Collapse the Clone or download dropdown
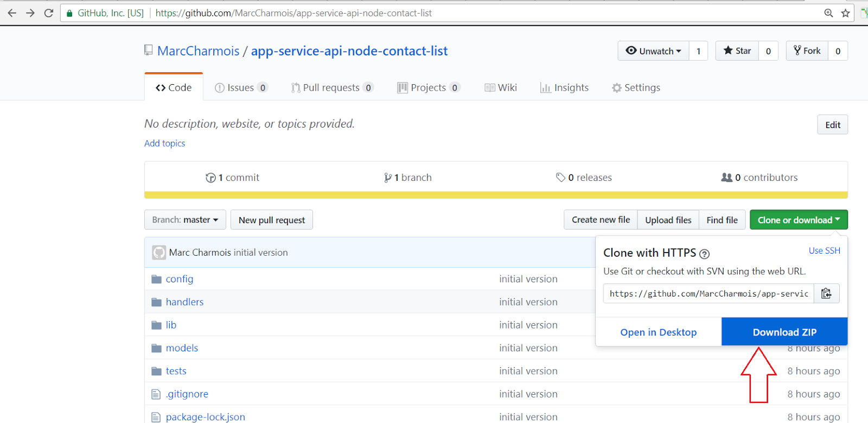This screenshot has height=423, width=868. coord(799,220)
